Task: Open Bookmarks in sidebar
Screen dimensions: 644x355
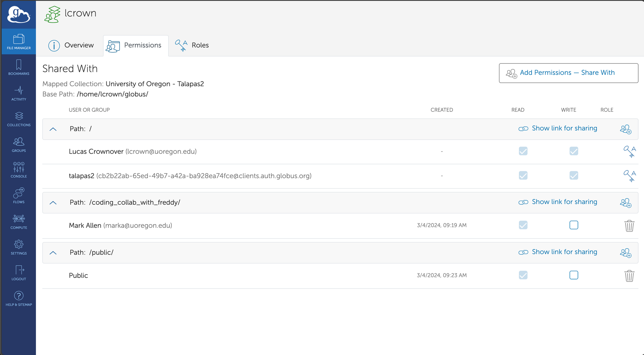Action: point(19,67)
